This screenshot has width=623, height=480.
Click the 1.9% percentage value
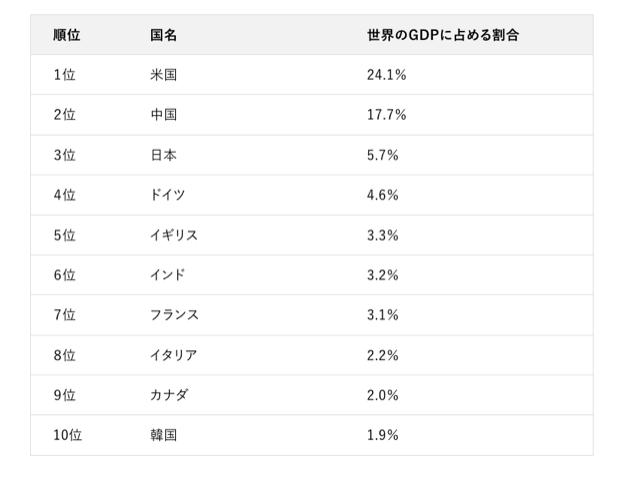(x=383, y=435)
